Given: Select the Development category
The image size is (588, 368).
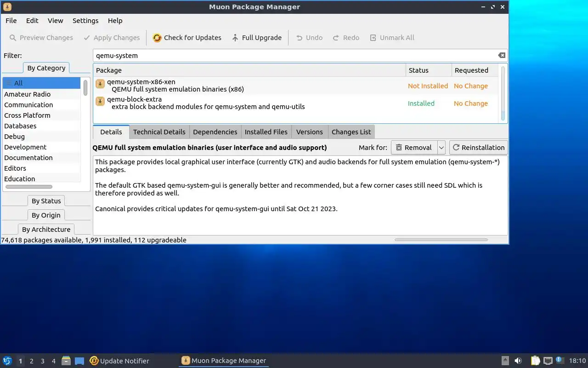Looking at the screenshot, I should click(41, 147).
